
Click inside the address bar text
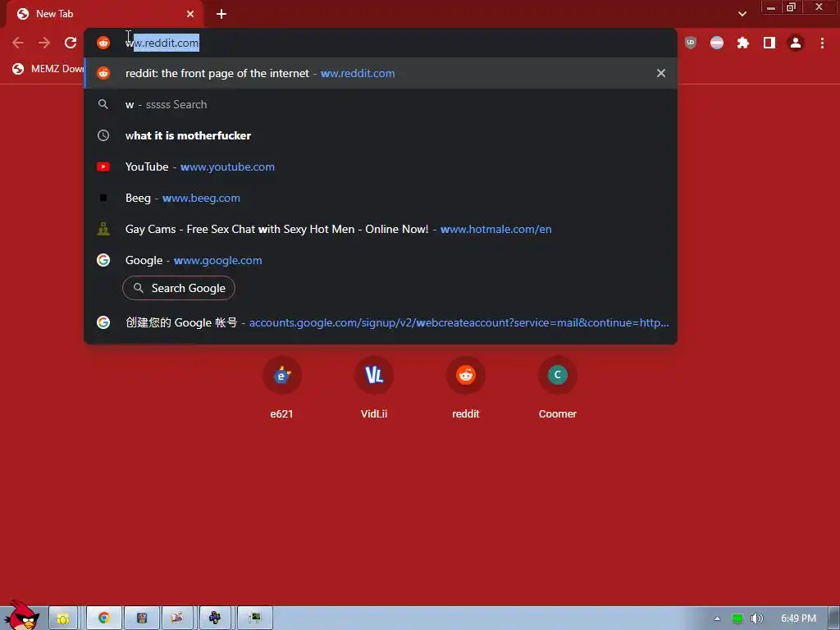point(162,43)
